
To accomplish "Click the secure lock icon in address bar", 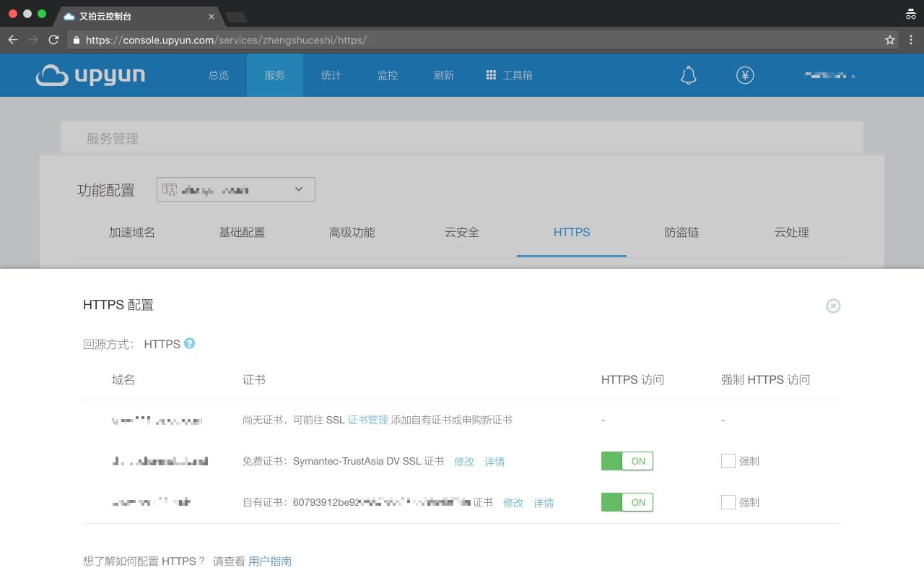I will [x=76, y=40].
